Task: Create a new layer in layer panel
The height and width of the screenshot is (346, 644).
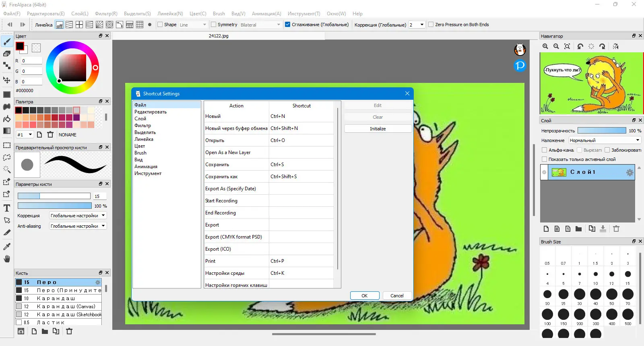Action: click(x=546, y=229)
